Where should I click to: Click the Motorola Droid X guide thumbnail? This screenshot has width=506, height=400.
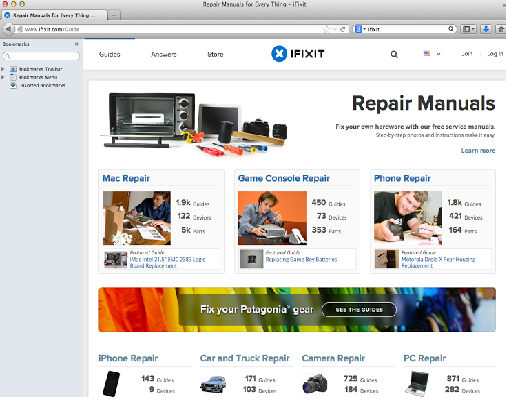coord(387,259)
